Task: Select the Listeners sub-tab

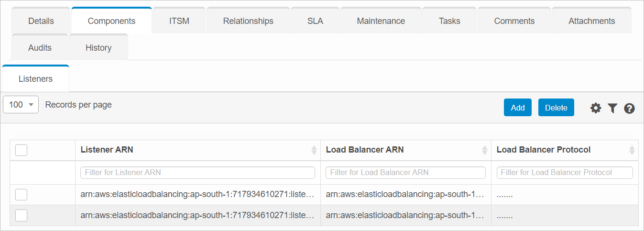Action: point(36,79)
